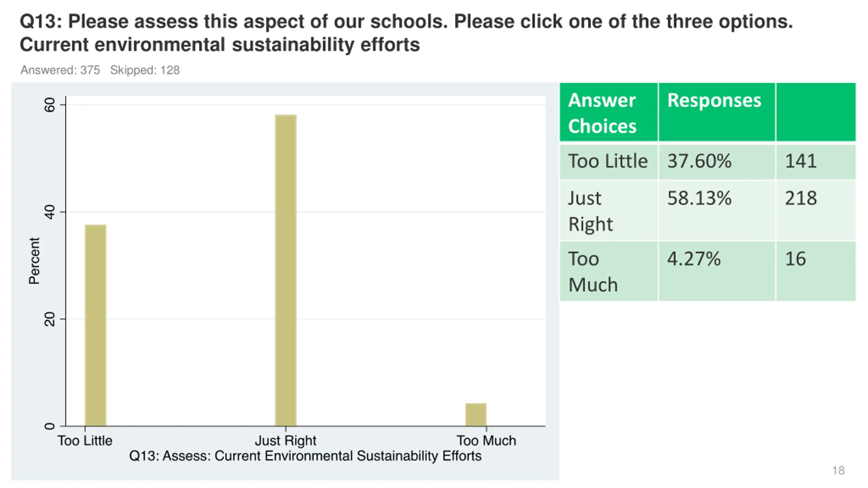This screenshot has width=868, height=488.
Task: Click the Skipped: 128 text
Action: click(145, 70)
